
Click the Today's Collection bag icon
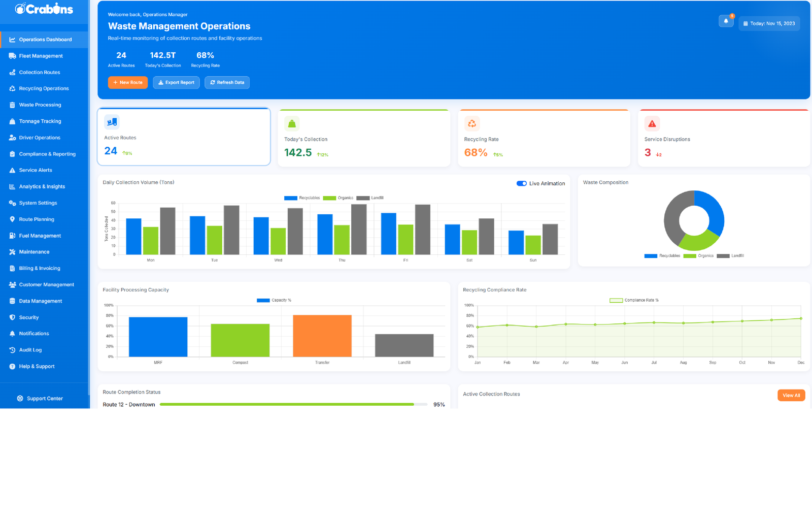click(292, 123)
